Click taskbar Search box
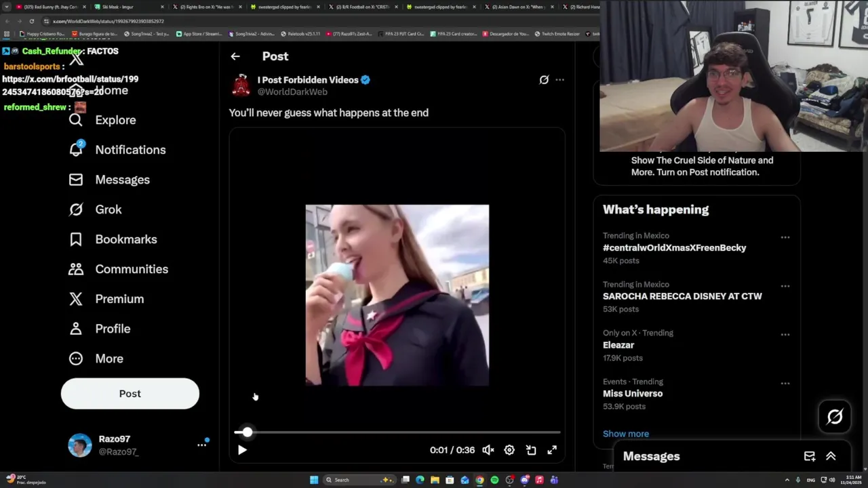The image size is (868, 488). click(359, 480)
